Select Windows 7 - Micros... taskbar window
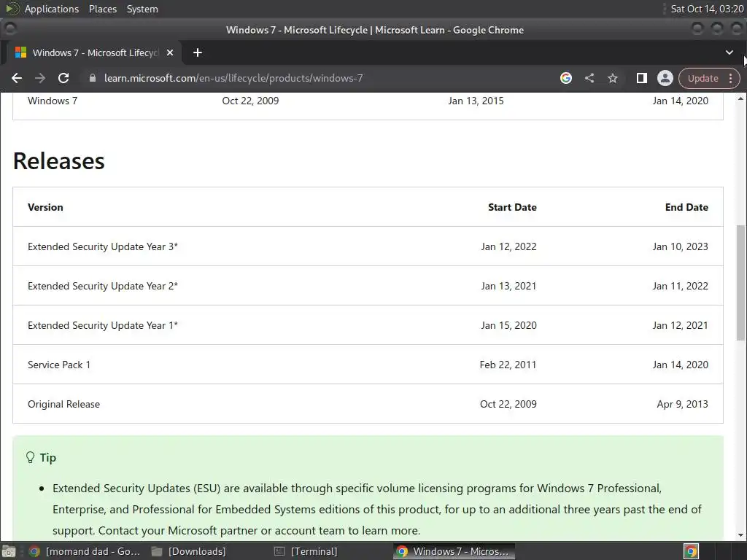 pos(454,551)
